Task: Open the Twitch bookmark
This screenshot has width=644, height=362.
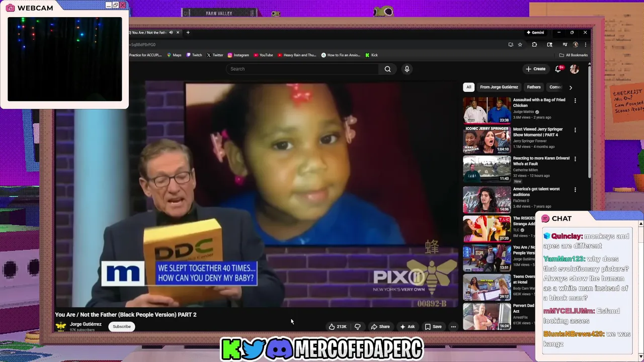Action: pos(194,55)
